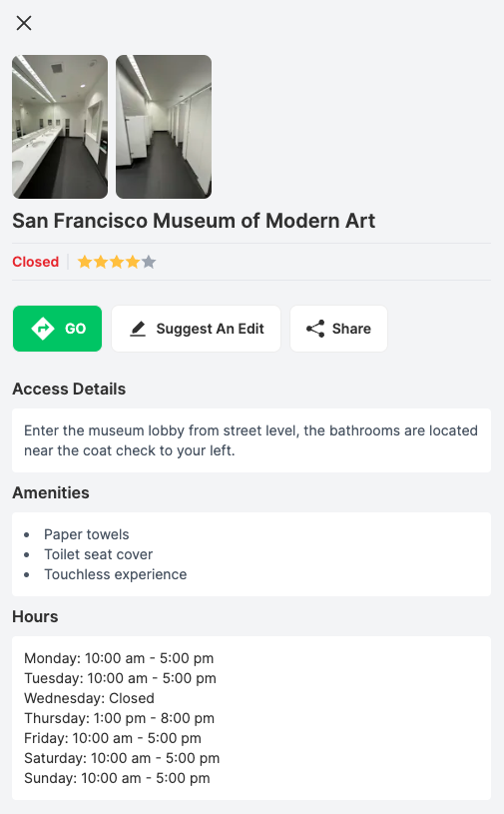Click the green GO directions button
504x814 pixels.
point(58,329)
